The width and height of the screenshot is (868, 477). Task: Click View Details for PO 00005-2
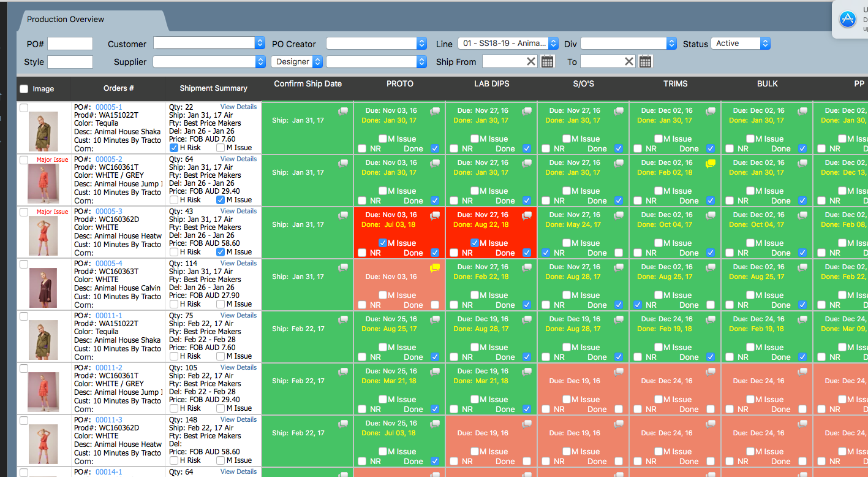[x=239, y=159]
